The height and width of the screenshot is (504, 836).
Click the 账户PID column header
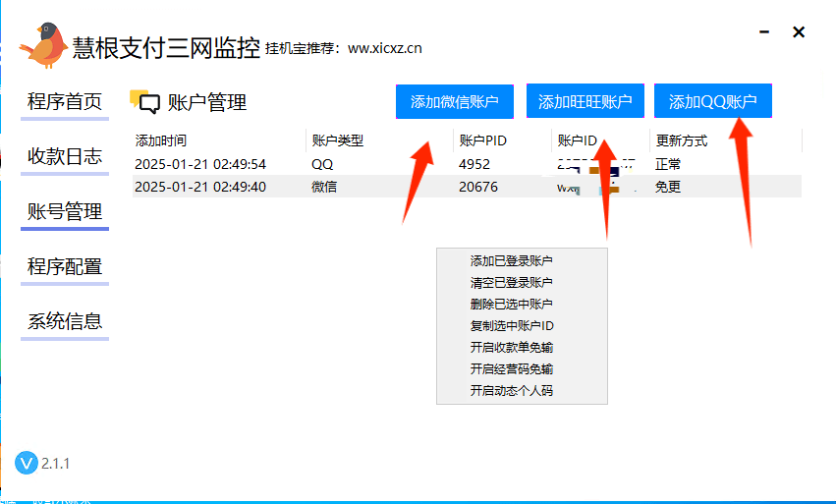pyautogui.click(x=502, y=140)
